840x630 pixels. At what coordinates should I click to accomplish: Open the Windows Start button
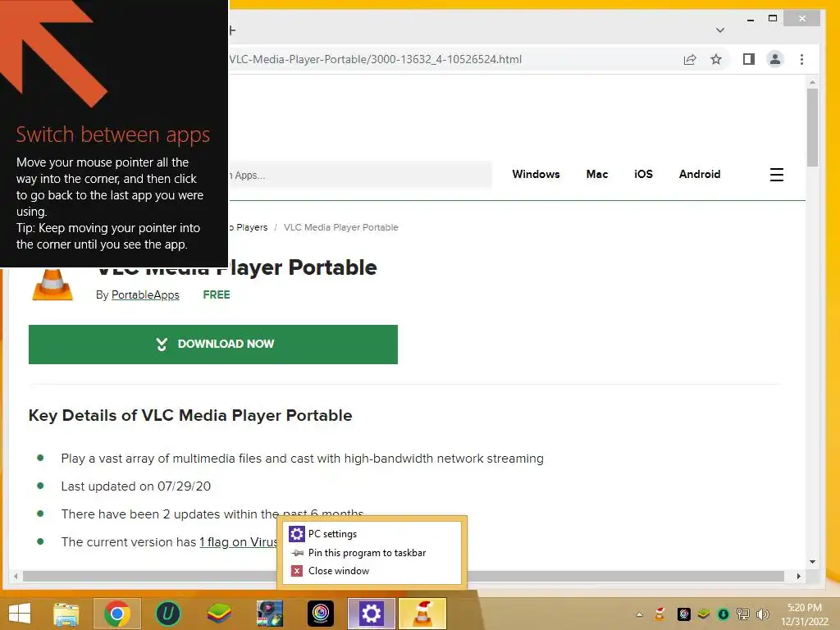(20, 614)
